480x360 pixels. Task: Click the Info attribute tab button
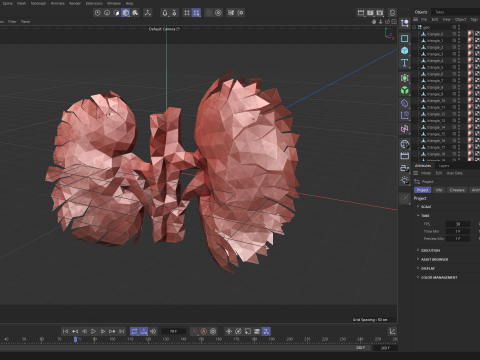tap(439, 190)
